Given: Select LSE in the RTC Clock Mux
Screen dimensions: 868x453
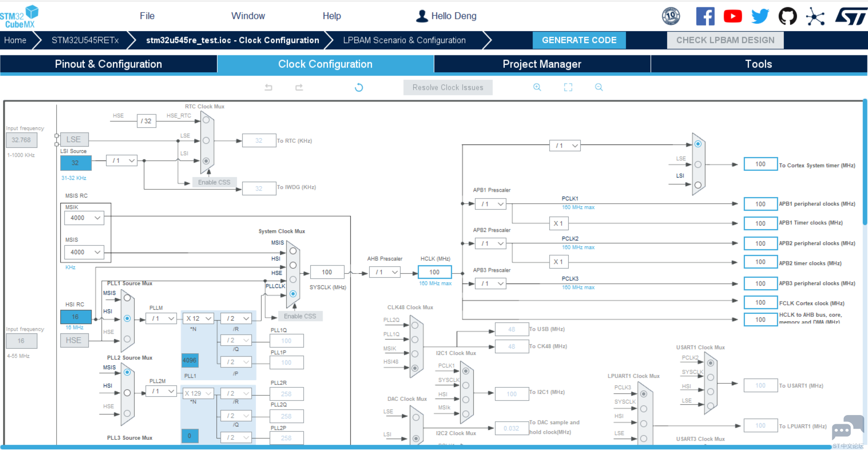Looking at the screenshot, I should click(206, 140).
